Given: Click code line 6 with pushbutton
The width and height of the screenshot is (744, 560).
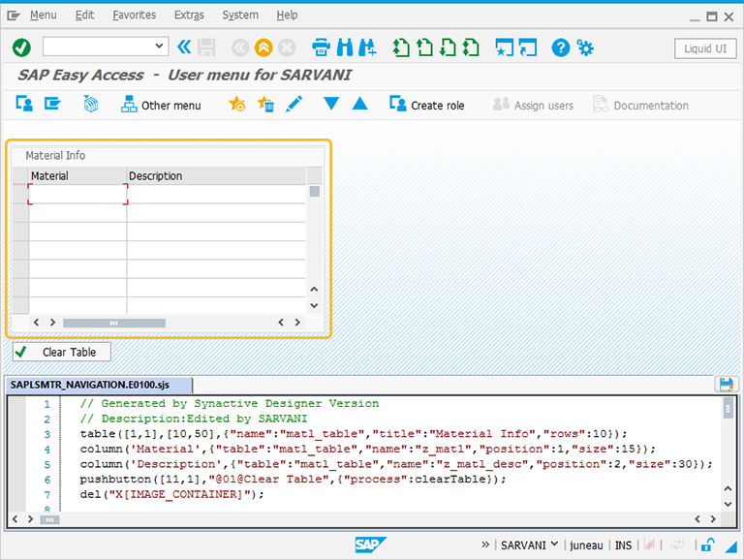Looking at the screenshot, I should [293, 479].
